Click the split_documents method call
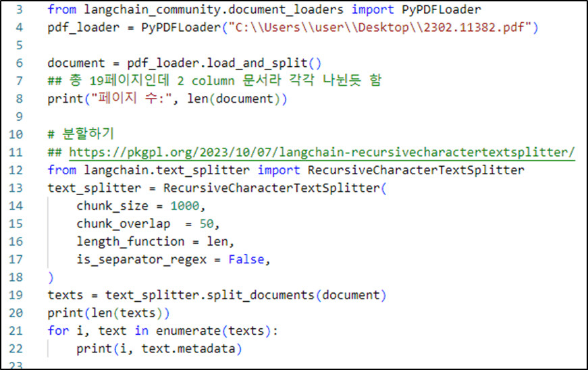Screen dimensions: 588x370 261,295
